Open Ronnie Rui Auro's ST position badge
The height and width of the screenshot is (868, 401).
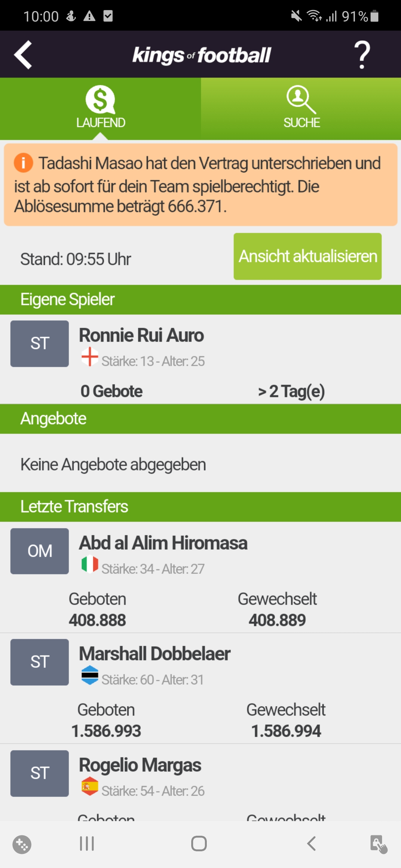click(x=39, y=343)
